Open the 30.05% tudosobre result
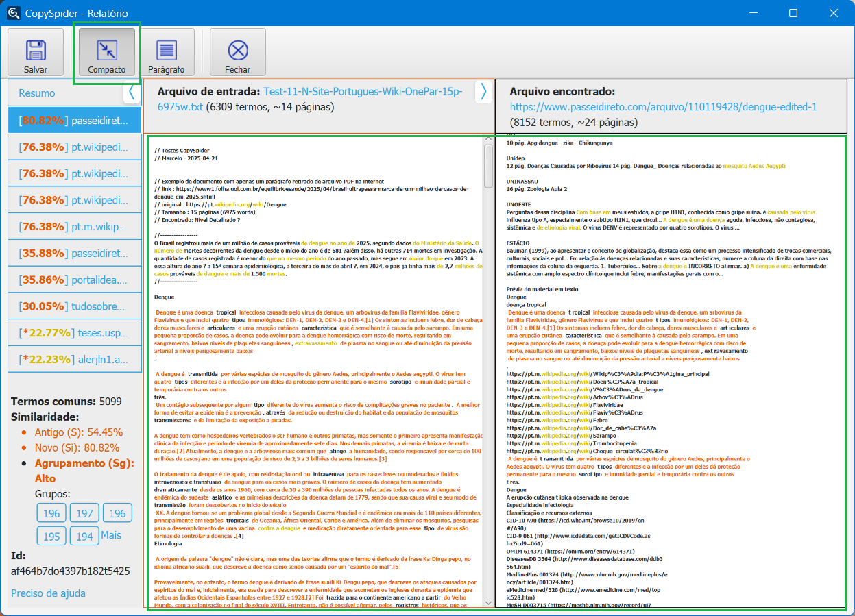 (x=74, y=306)
